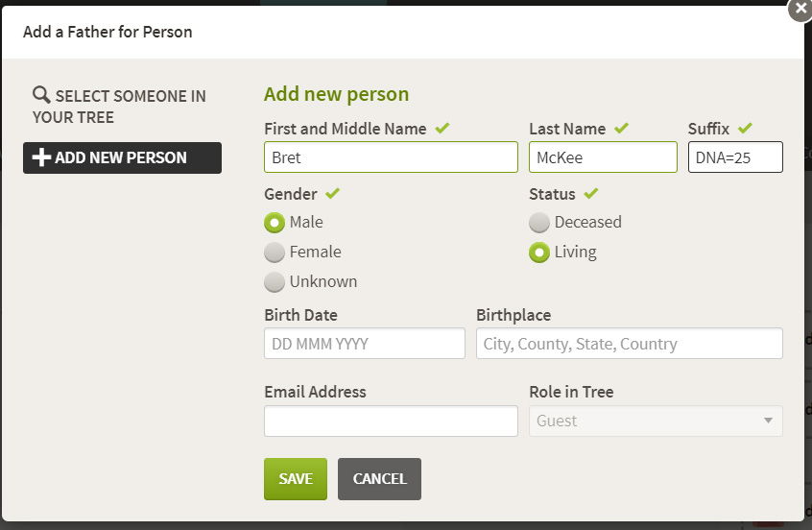Click the Guest dropdown arrow

coord(769,421)
